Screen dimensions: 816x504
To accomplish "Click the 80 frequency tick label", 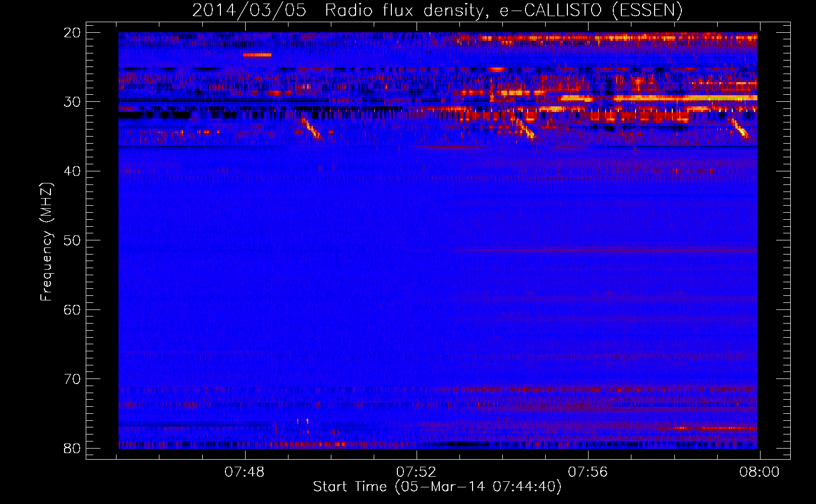I will (73, 448).
